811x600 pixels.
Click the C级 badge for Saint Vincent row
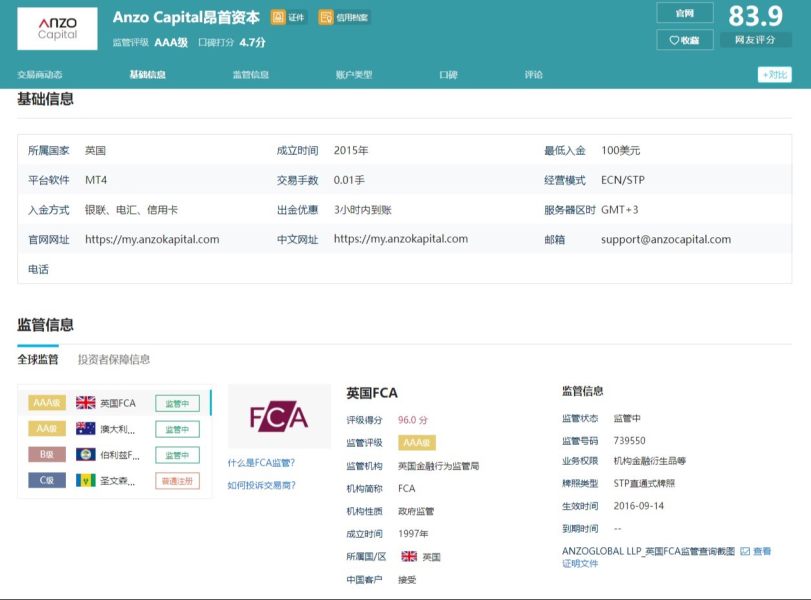click(x=47, y=481)
